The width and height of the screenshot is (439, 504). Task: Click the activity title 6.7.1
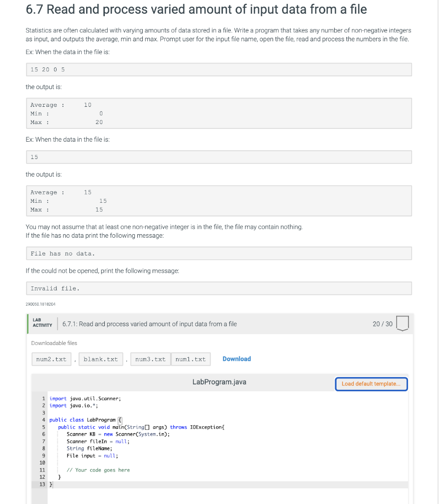[x=149, y=323]
